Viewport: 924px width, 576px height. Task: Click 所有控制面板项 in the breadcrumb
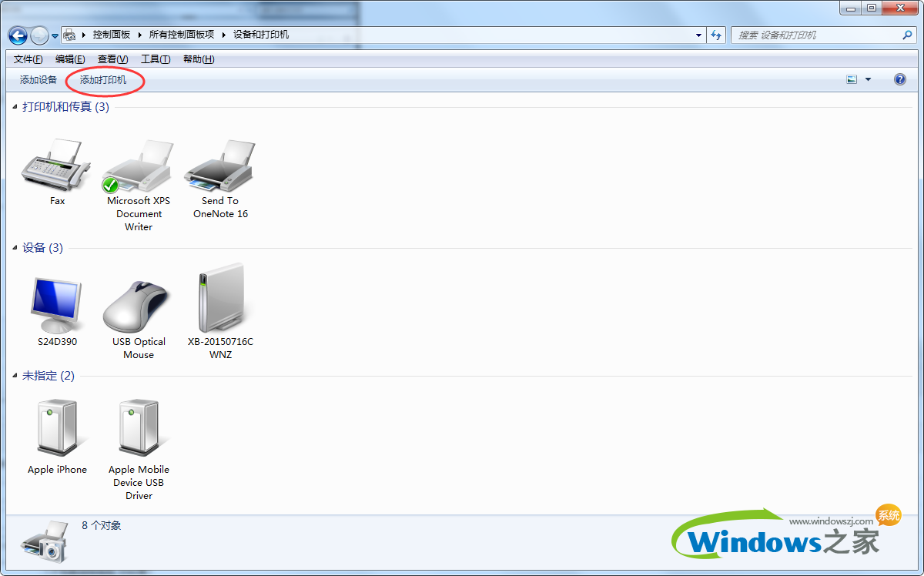[x=182, y=35]
